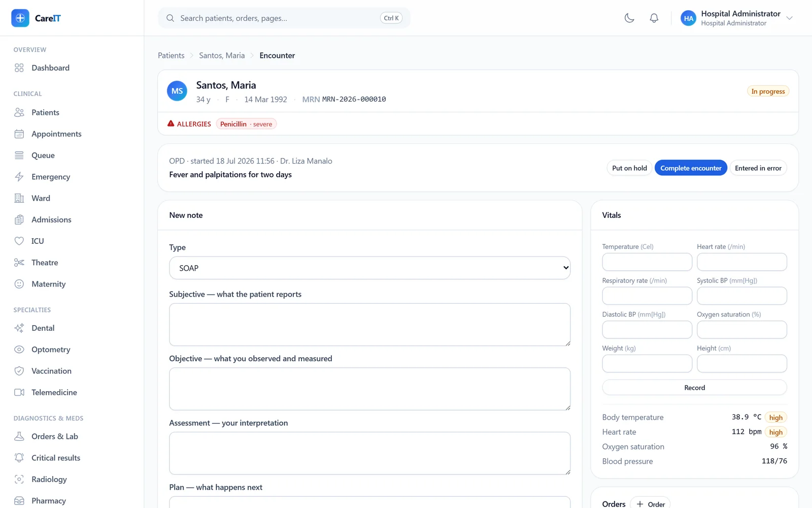Focus the Heart rate (/min) input
The image size is (812, 508).
[742, 262]
